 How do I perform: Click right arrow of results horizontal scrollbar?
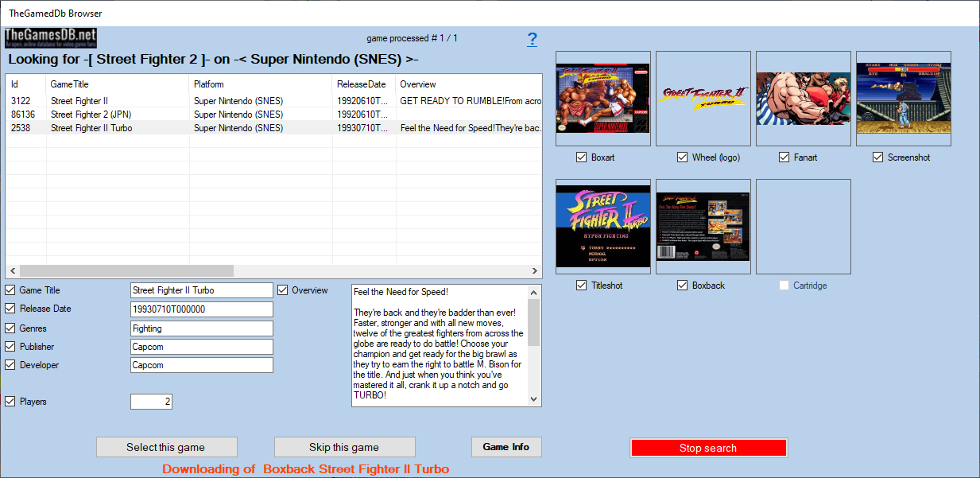535,271
